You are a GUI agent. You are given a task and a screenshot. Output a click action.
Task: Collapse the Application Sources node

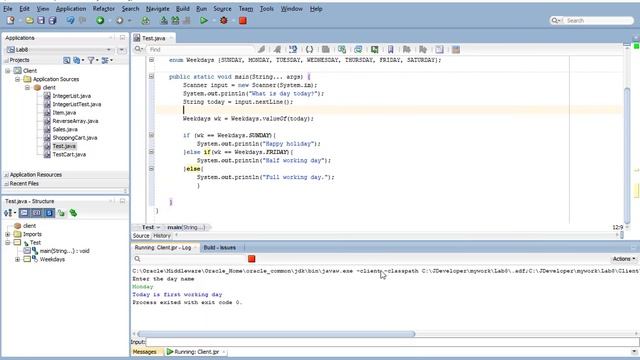coord(18,79)
